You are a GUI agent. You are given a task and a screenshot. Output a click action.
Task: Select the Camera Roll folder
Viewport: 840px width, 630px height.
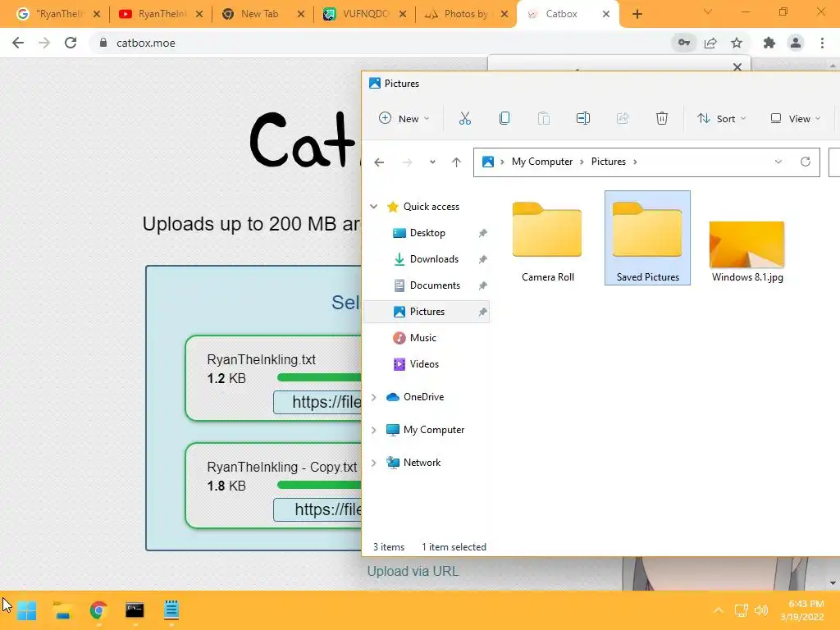pos(547,239)
